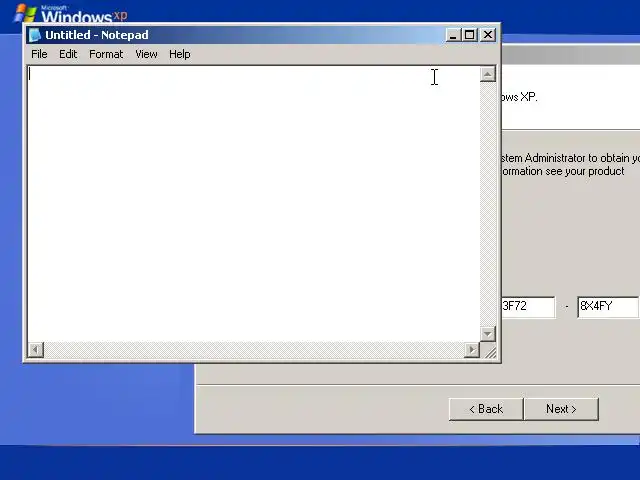Click product key field containing 8X4FY
Image resolution: width=640 pixels, height=480 pixels.
[608, 307]
